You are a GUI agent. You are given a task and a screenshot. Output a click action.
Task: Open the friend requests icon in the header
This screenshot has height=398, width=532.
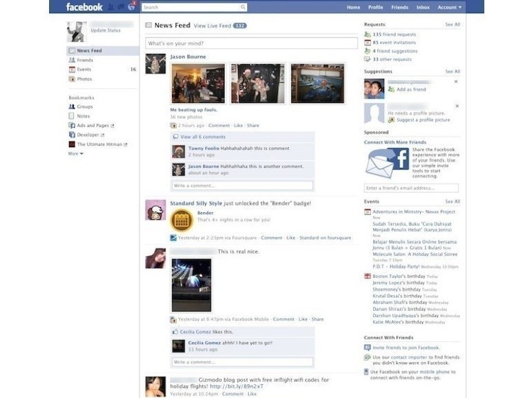(111, 7)
